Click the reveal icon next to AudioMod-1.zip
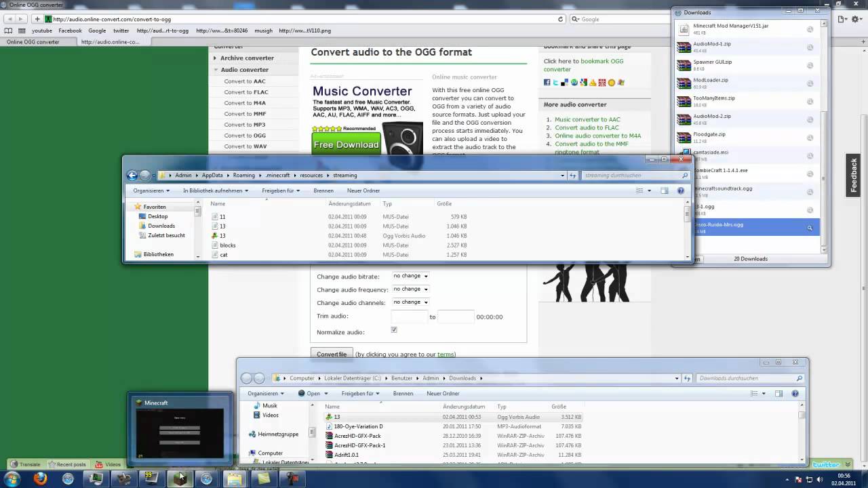The width and height of the screenshot is (868, 488). [810, 47]
